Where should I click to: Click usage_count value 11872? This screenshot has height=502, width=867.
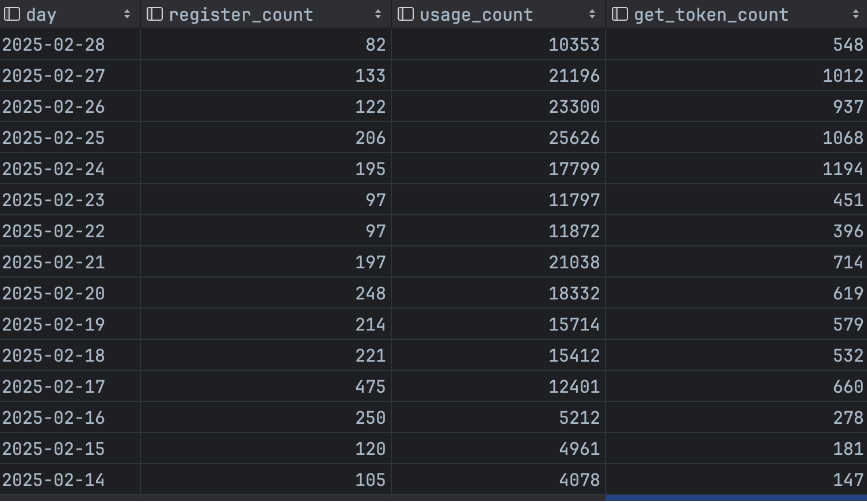point(574,231)
